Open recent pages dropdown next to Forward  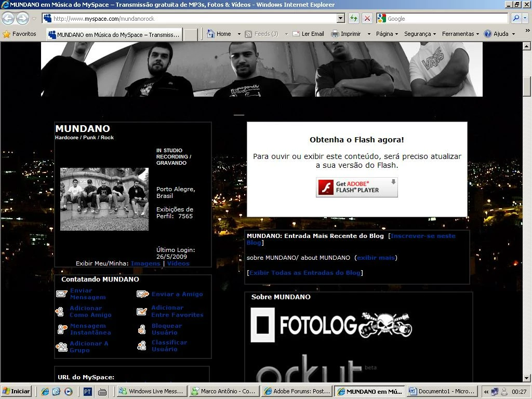click(34, 18)
